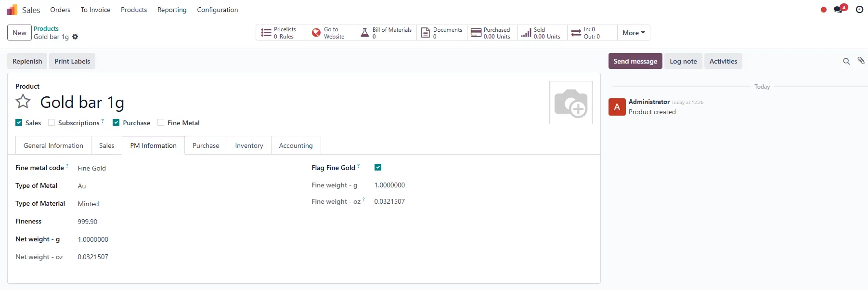The width and height of the screenshot is (868, 290).
Task: Switch to the Inventory tab
Action: pos(249,145)
